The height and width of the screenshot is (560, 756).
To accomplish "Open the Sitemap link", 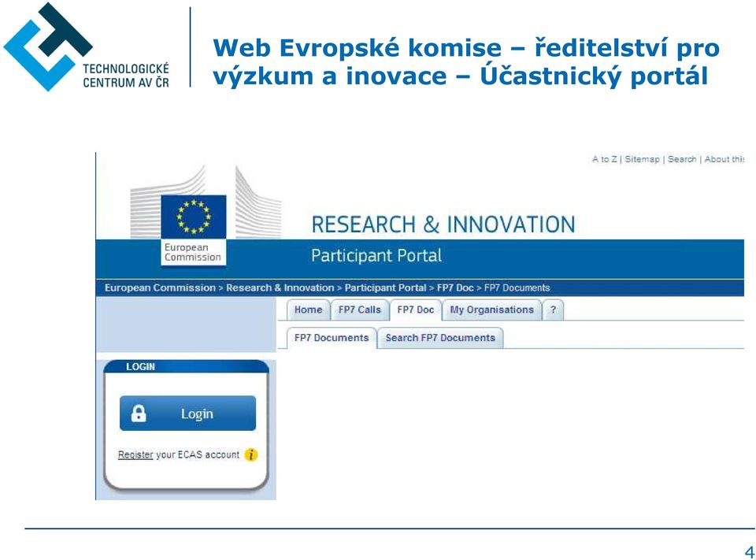I will [x=642, y=159].
